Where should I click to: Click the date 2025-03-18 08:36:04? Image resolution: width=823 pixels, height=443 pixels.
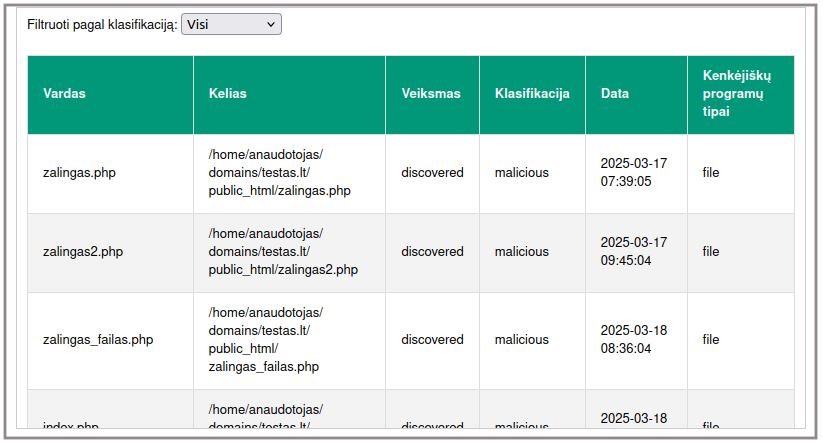633,340
